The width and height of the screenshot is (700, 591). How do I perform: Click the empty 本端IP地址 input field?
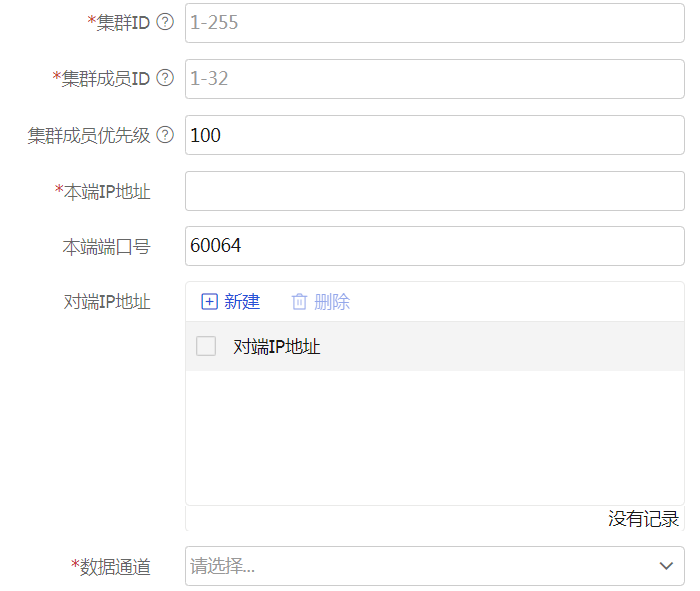(434, 191)
